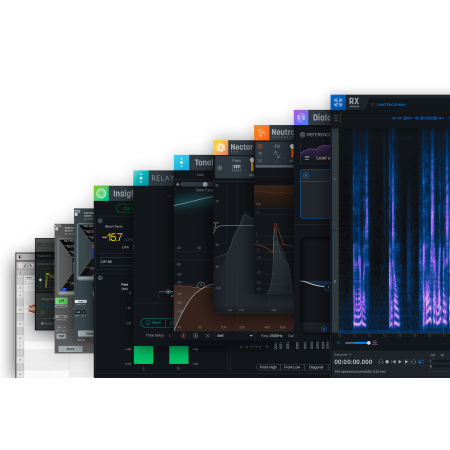
Task: Open the Insight loudness panel settings gear
Action: 100,221
